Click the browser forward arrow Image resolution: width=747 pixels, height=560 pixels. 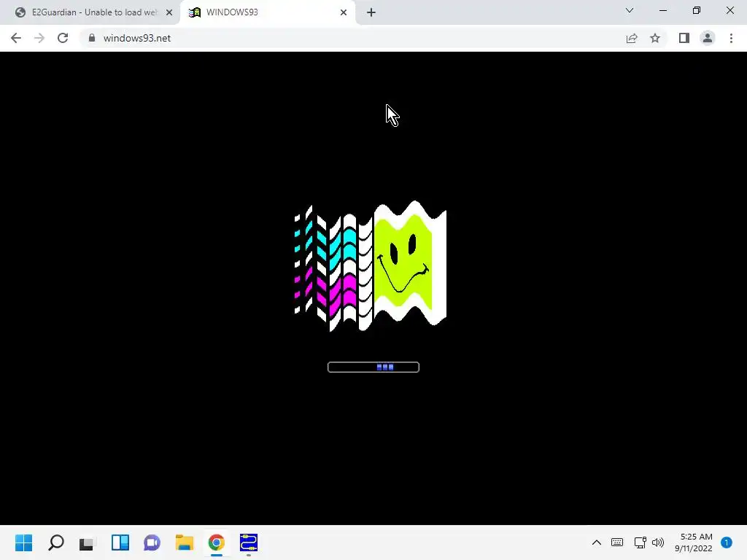pos(39,38)
